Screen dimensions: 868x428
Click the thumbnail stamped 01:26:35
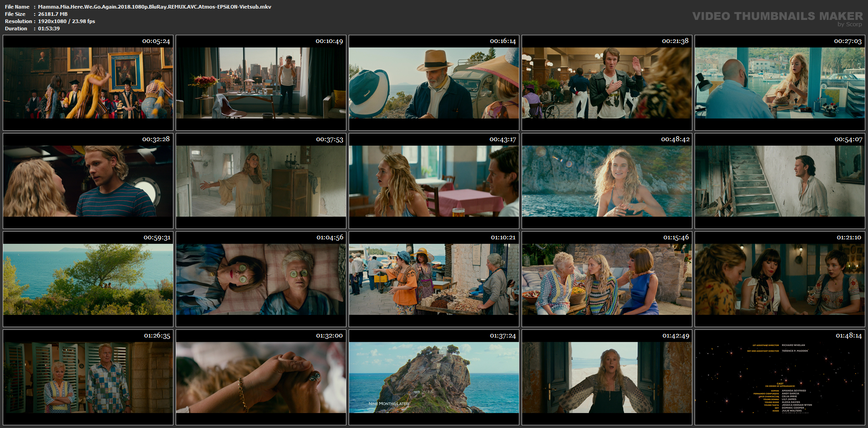[88, 377]
